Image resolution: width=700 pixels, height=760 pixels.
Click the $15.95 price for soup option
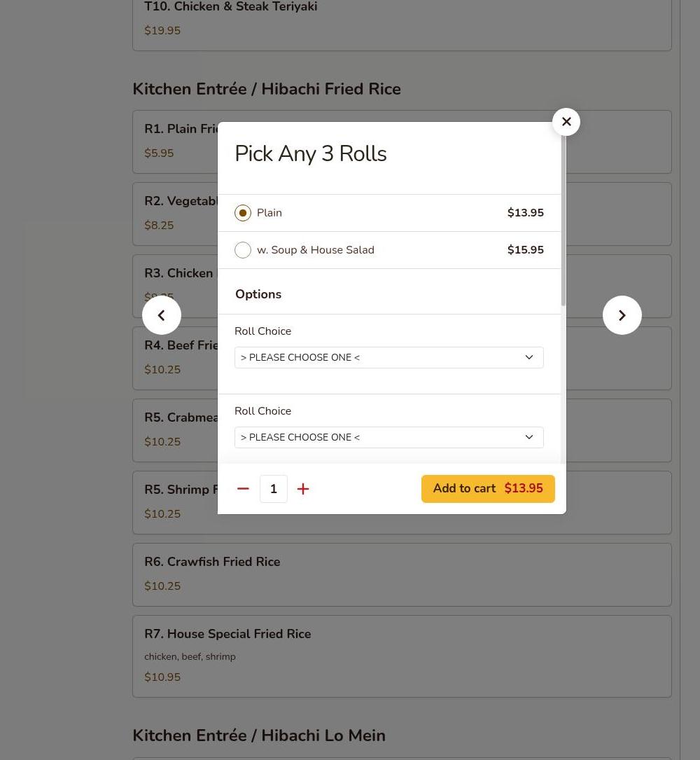[x=525, y=250]
